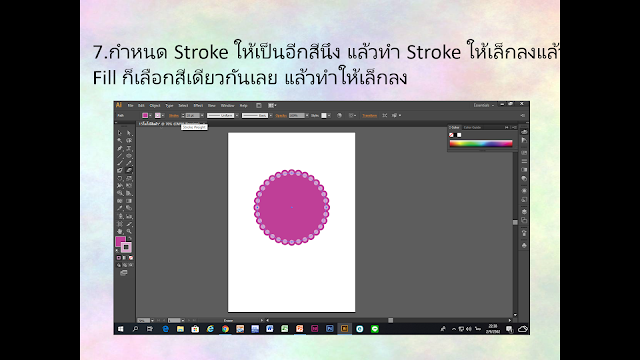Open the fill color dropdown
The image size is (640, 360).
150,116
